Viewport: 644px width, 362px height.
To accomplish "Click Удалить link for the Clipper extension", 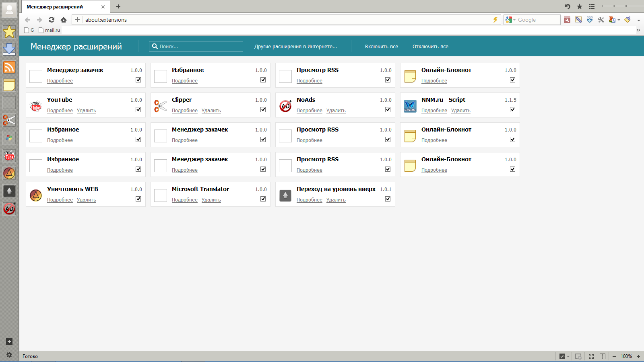I will [x=211, y=111].
